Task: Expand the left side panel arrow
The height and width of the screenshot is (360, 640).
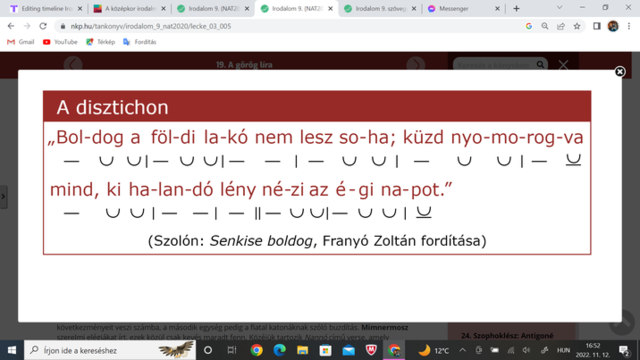Action: [3, 197]
